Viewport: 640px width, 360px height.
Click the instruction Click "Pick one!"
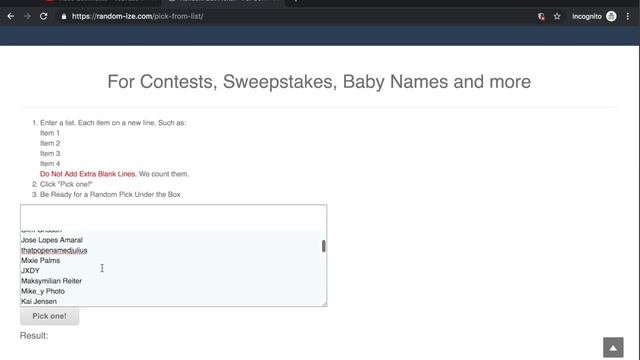pyautogui.click(x=66, y=184)
